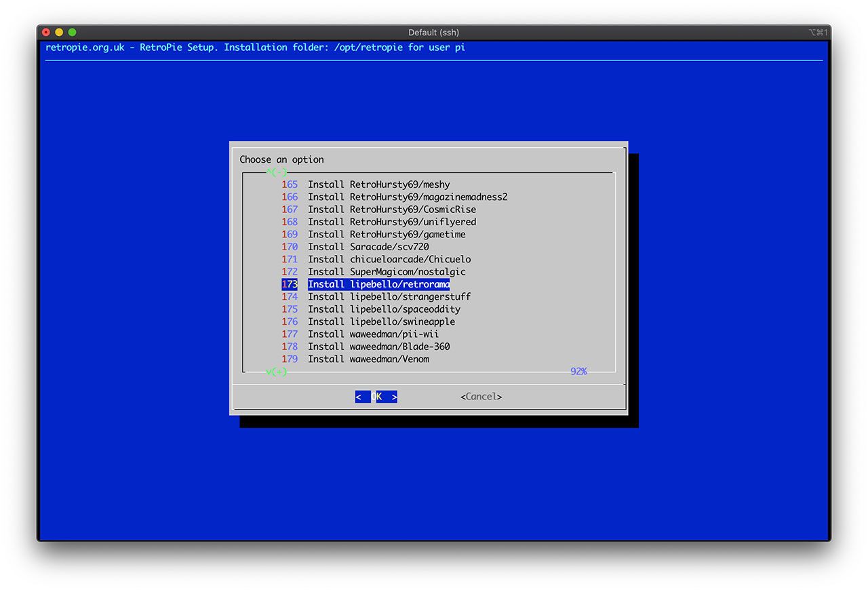Select Install RetroHursty69/meshy option
The width and height of the screenshot is (868, 590).
(x=378, y=184)
